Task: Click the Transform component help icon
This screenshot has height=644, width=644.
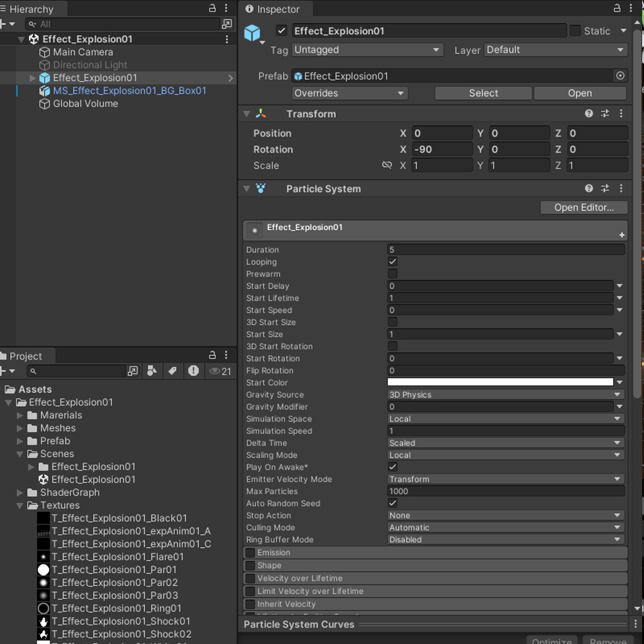Action: tap(588, 113)
